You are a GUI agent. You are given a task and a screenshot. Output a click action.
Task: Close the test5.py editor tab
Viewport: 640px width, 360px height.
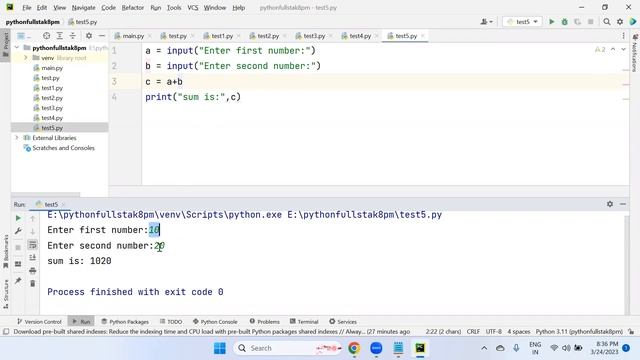click(423, 36)
